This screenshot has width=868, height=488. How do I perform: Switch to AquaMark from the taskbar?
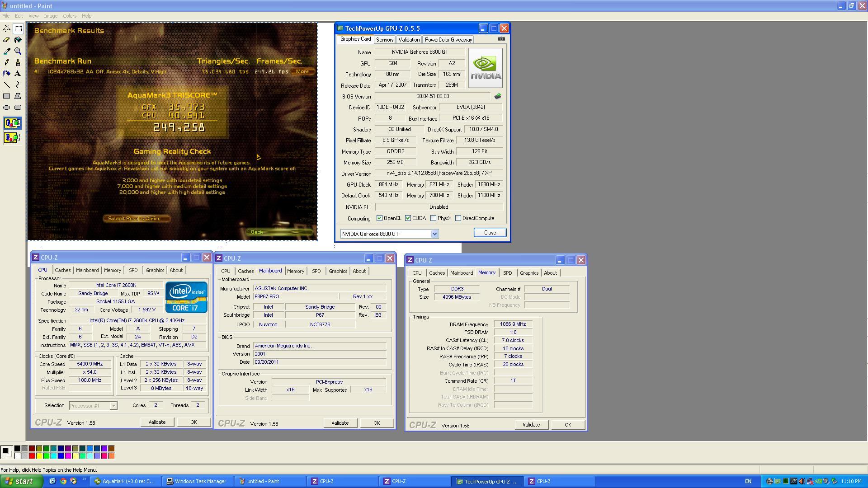(126, 481)
